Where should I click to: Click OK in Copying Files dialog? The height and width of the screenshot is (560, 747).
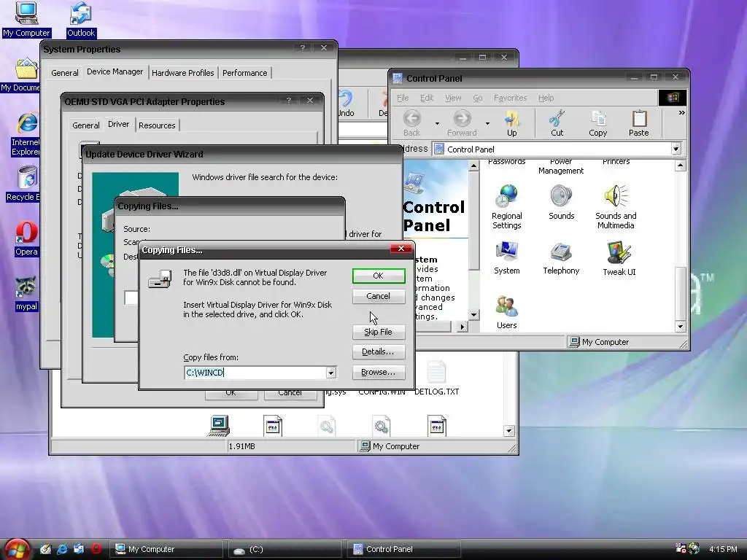click(379, 276)
